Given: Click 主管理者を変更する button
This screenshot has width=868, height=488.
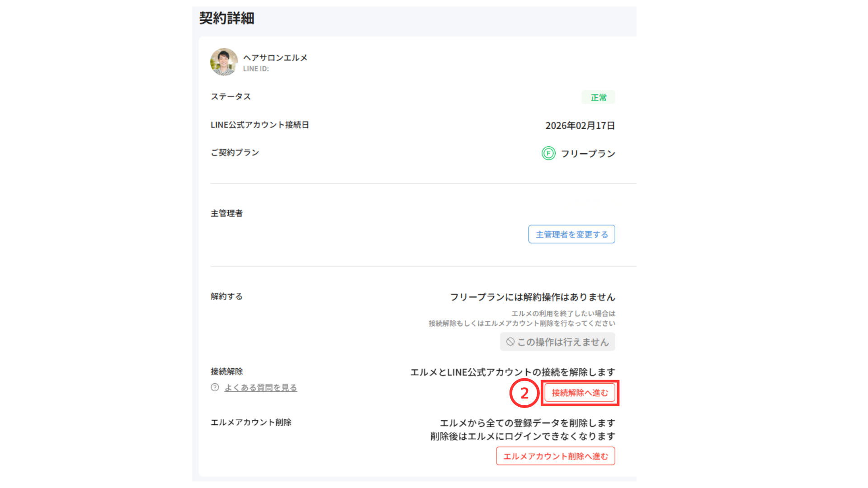Looking at the screenshot, I should click(x=571, y=235).
